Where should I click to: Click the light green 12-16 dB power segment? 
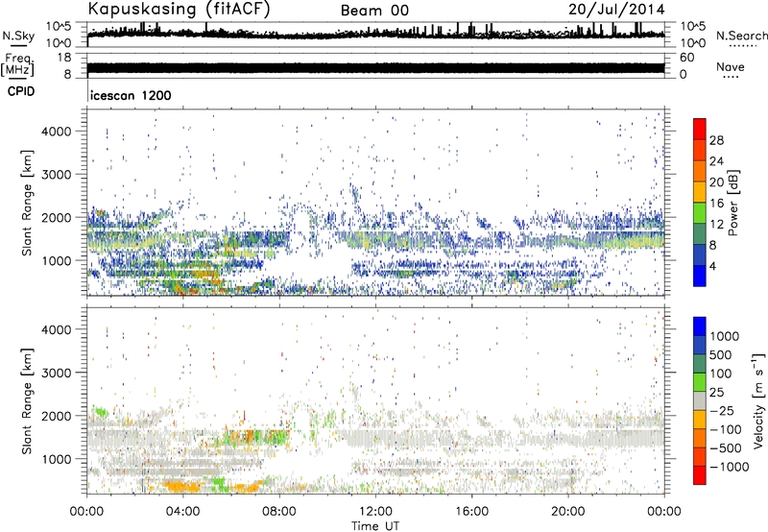tap(700, 213)
